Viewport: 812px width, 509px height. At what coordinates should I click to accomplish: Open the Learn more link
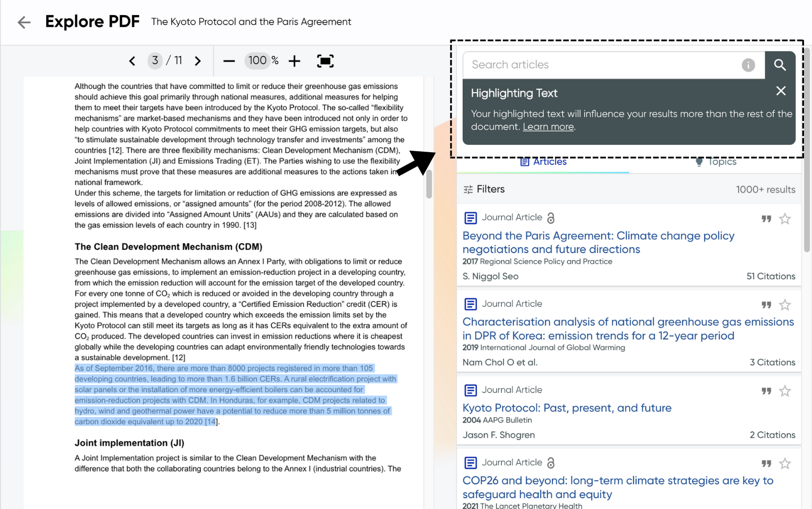tap(548, 127)
